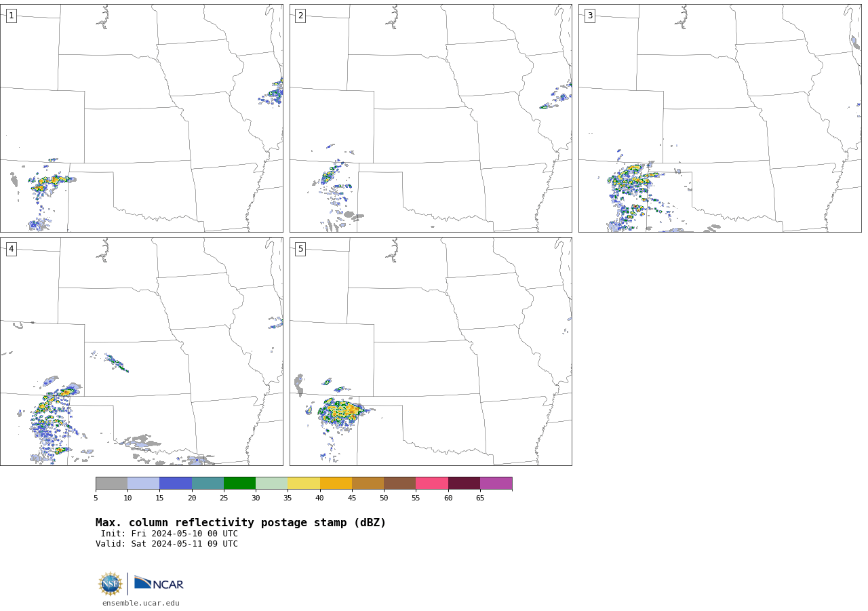
Task: Click the pink 55-60 dBZ swatch
Action: point(432,483)
